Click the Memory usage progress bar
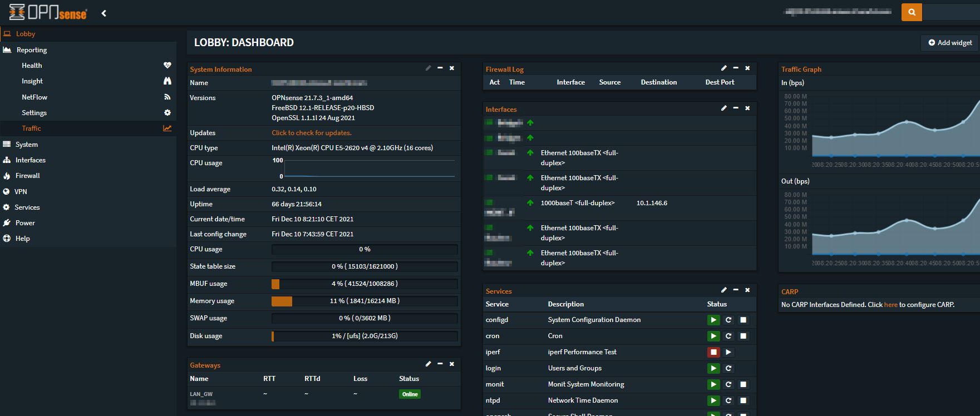The width and height of the screenshot is (980, 416). tap(365, 301)
